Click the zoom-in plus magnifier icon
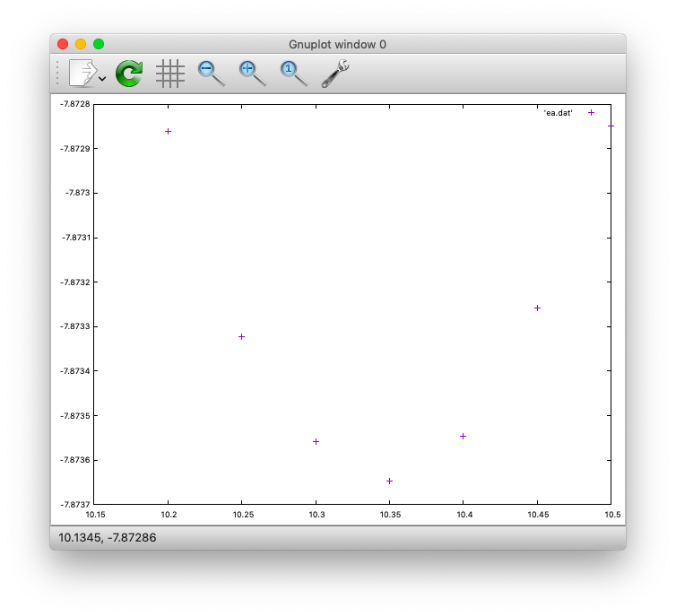676x616 pixels. [x=252, y=73]
